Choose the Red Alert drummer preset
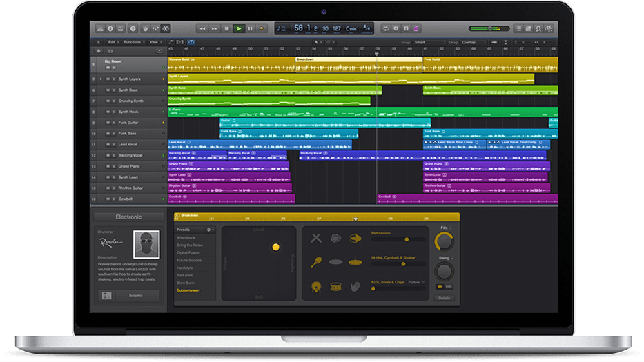The width and height of the screenshot is (644, 362). pyautogui.click(x=186, y=274)
